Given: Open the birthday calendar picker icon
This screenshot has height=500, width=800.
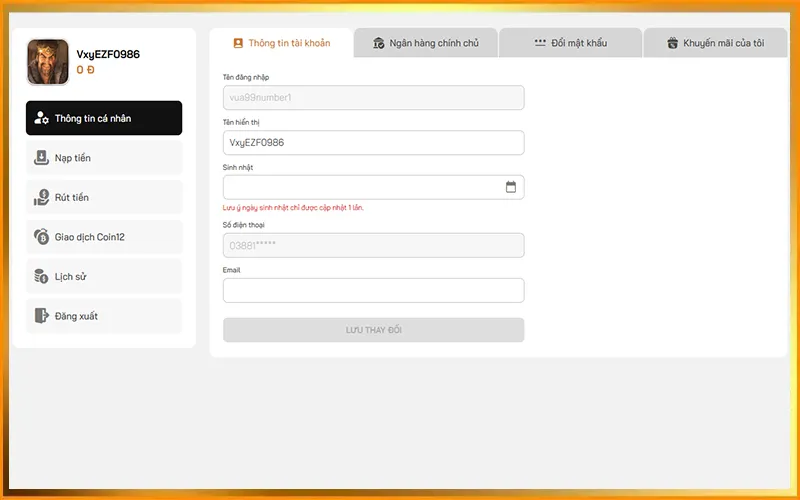Looking at the screenshot, I should click(x=511, y=187).
